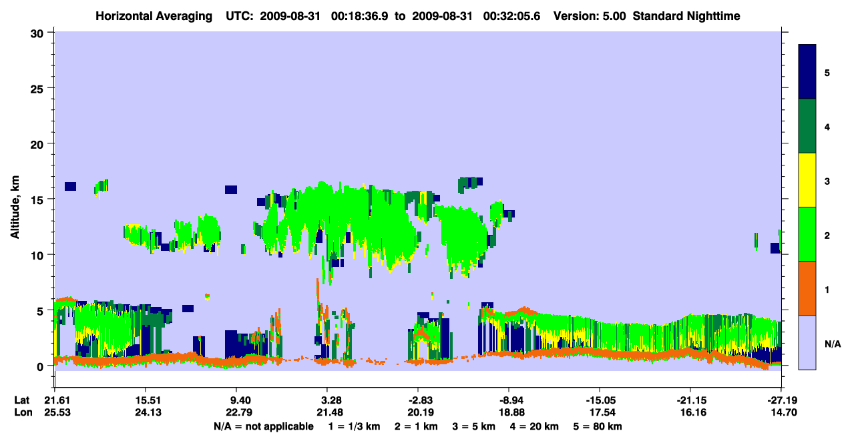Click the colorbar label '2'

point(827,235)
